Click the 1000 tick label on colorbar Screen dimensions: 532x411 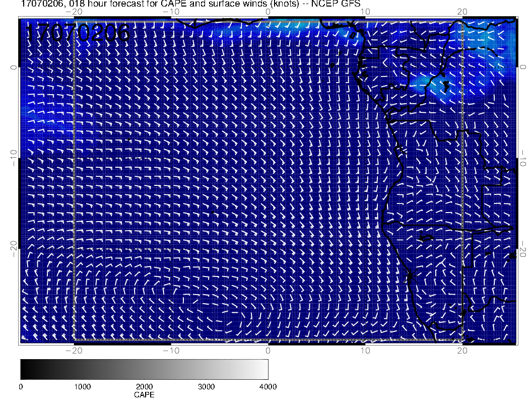(82, 387)
